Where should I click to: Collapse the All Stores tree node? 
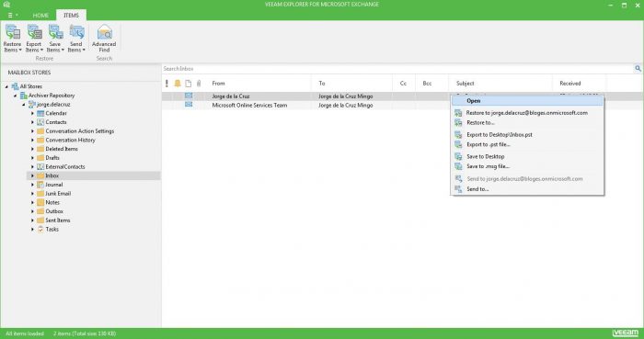tap(6, 86)
